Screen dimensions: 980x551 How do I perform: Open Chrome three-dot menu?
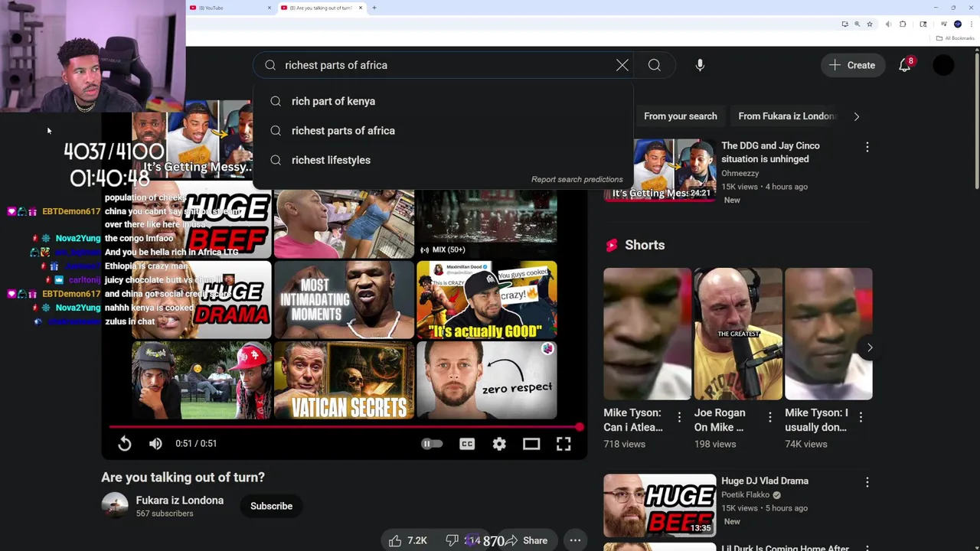pyautogui.click(x=971, y=24)
